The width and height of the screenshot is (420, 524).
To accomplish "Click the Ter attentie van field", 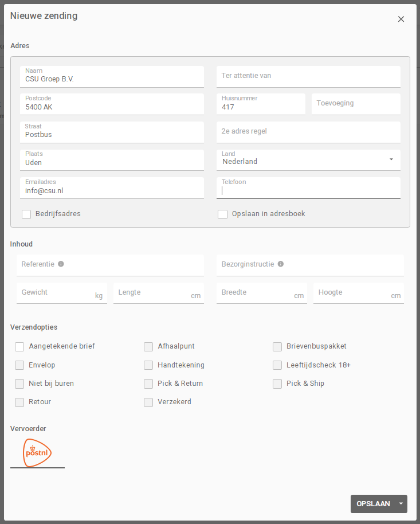I will 308,76.
